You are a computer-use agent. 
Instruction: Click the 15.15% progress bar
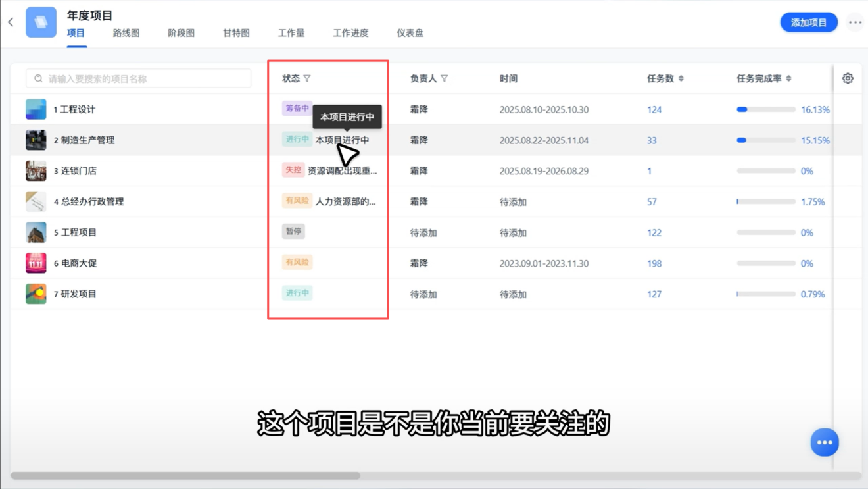point(766,140)
